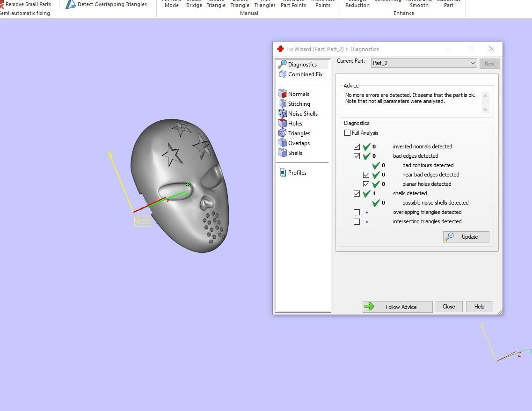The image size is (532, 411).
Task: Close Fix Wizard using the X button
Action: click(x=491, y=49)
